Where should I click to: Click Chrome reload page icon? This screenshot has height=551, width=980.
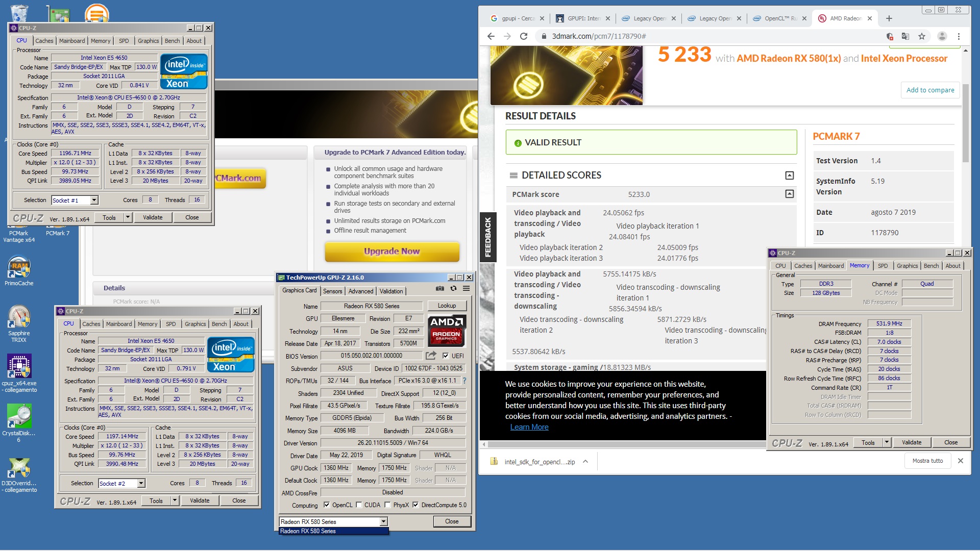pos(524,36)
